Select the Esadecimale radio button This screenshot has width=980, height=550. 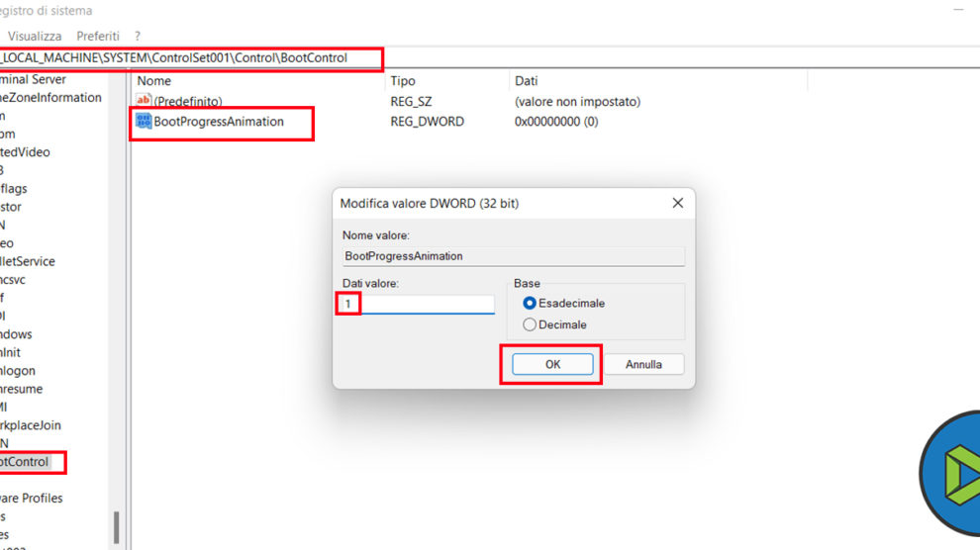530,304
